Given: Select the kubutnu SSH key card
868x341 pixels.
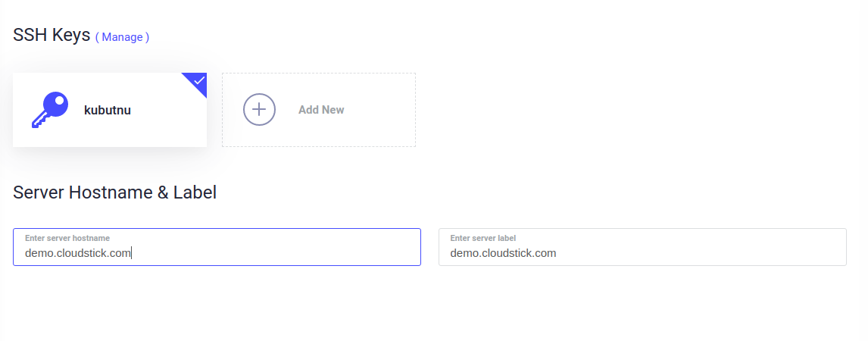Looking at the screenshot, I should 151,129.
